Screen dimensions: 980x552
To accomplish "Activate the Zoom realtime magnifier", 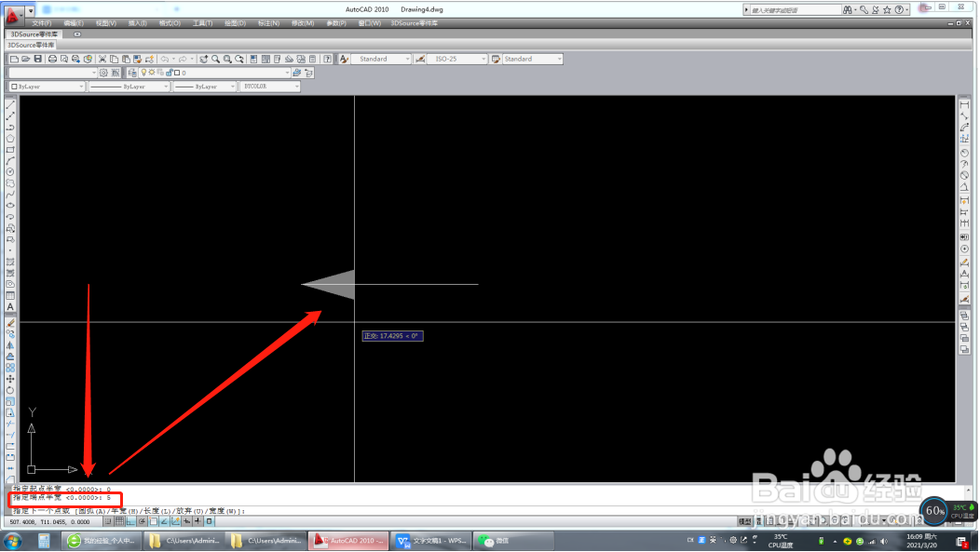I will click(x=215, y=59).
